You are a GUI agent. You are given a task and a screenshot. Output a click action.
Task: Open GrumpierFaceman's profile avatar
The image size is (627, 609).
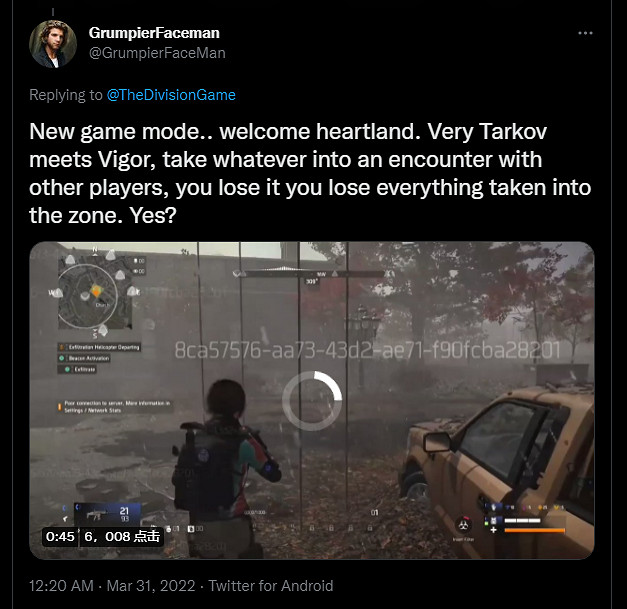[53, 44]
